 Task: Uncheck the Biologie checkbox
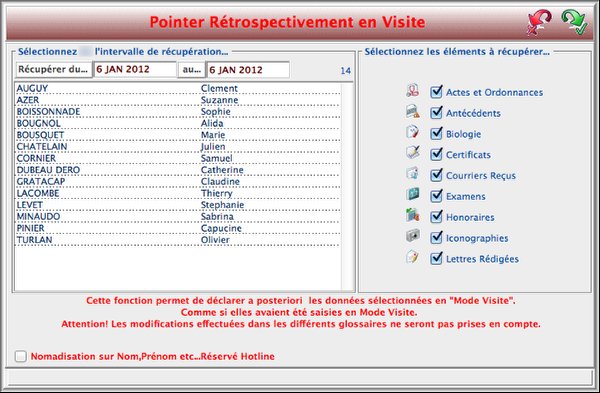436,134
